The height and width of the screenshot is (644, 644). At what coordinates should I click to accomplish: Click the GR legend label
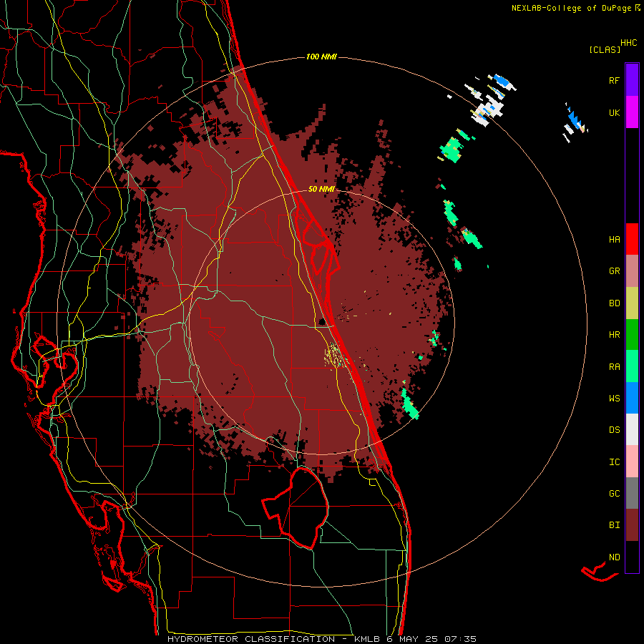(614, 271)
